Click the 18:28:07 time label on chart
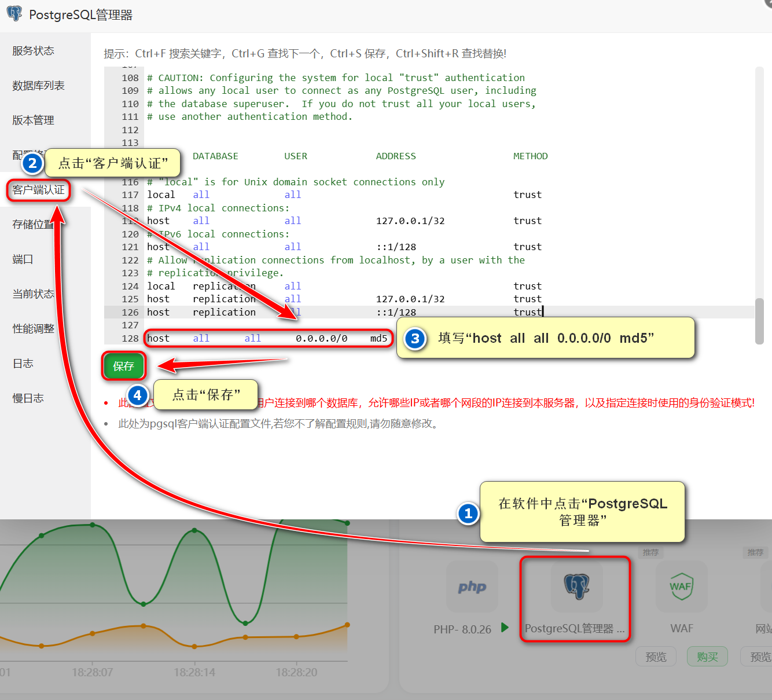This screenshot has width=772, height=700. 93,672
